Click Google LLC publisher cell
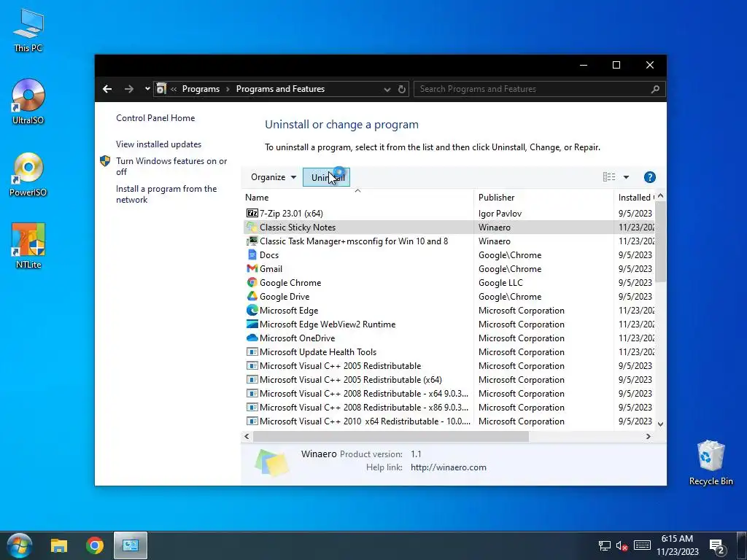 click(500, 282)
